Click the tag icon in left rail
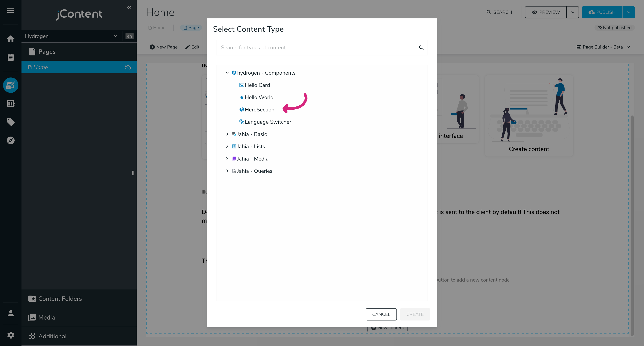 (x=11, y=122)
